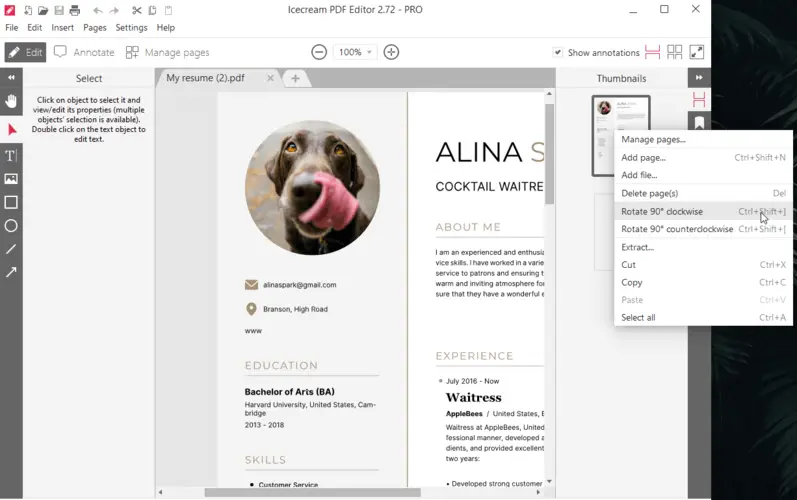
Task: Click the zoom out minus icon
Action: pyautogui.click(x=319, y=52)
